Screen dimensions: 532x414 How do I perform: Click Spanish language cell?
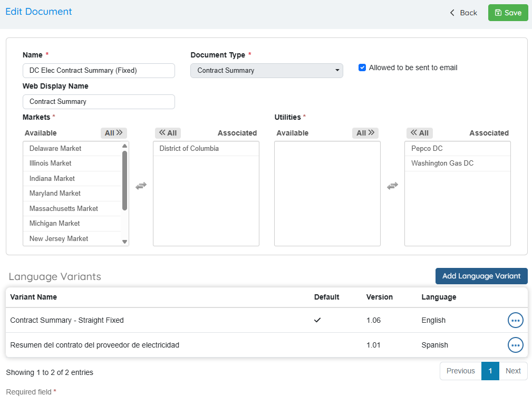click(x=434, y=345)
